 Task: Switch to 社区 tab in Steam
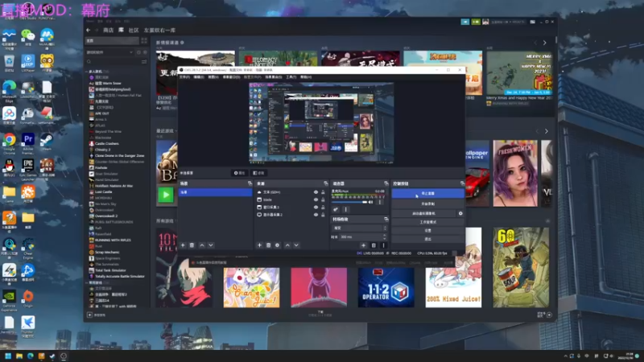[134, 30]
